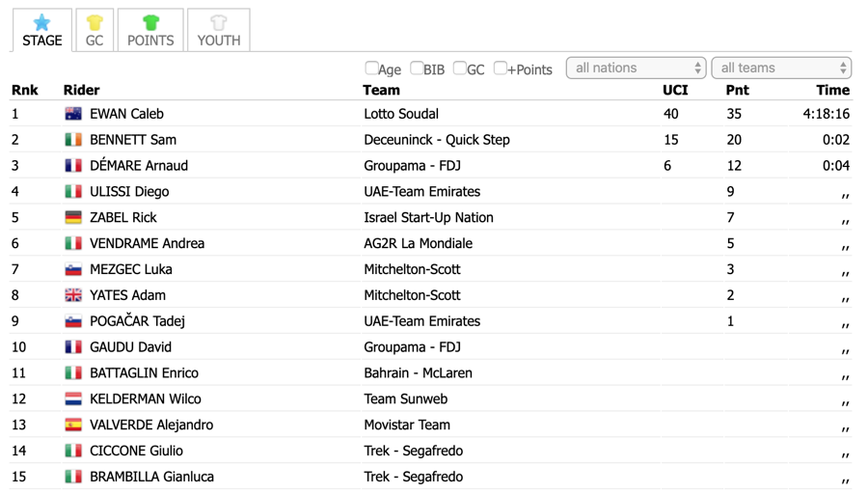Click the UCI column header
Screen dimensions: 868x494
tap(675, 91)
